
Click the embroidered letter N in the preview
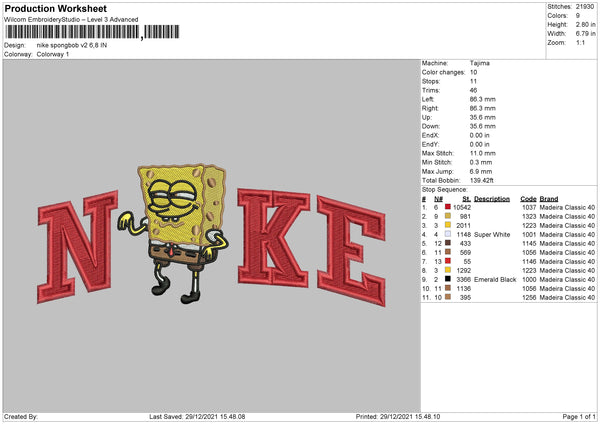[x=77, y=247]
